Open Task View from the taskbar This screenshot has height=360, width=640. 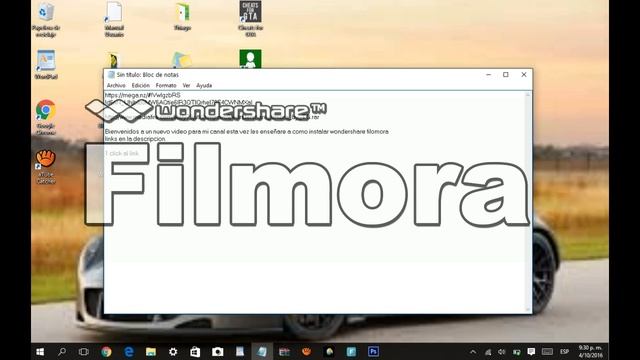[x=84, y=351]
